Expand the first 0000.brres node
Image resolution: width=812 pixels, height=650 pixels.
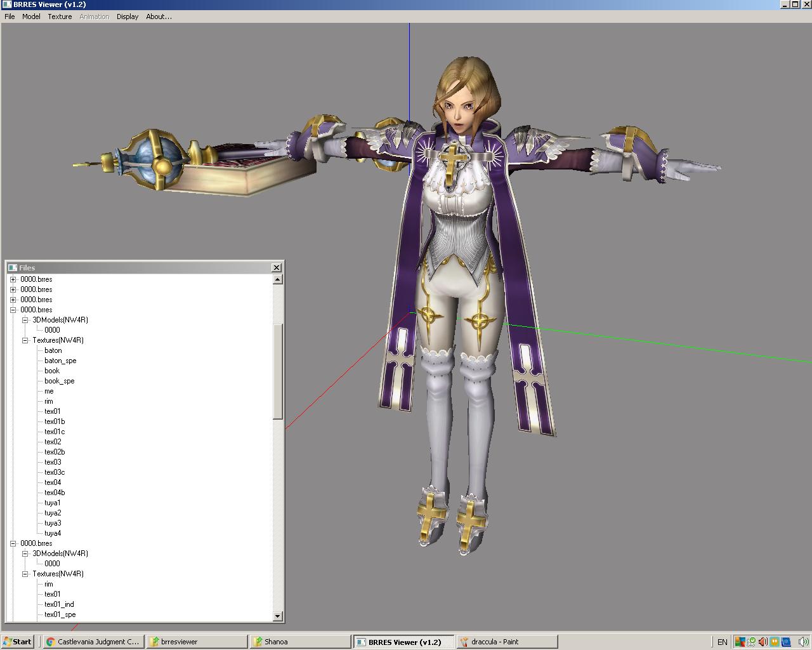[13, 279]
